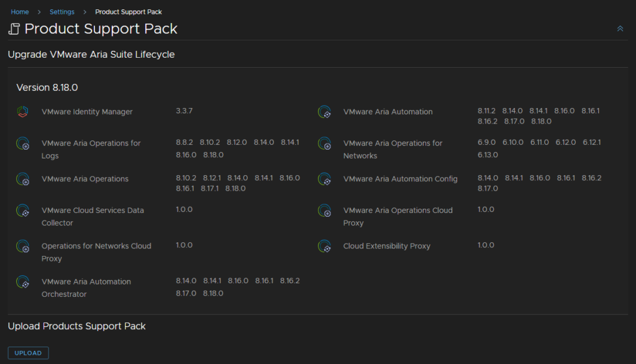Click the 'VMware Aria Operations for Logs' label
This screenshot has width=636, height=364.
(x=91, y=149)
